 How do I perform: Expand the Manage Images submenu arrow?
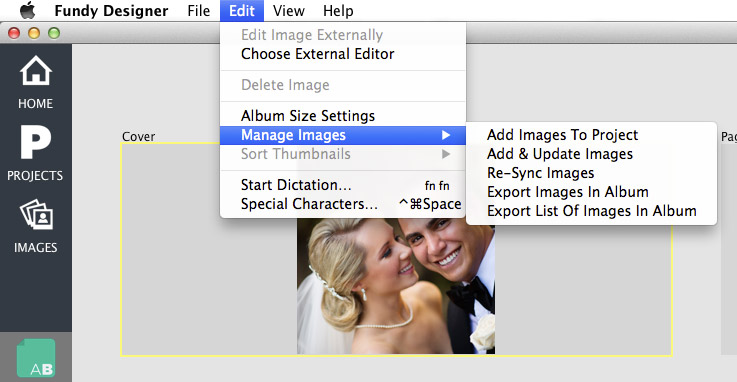pos(446,135)
